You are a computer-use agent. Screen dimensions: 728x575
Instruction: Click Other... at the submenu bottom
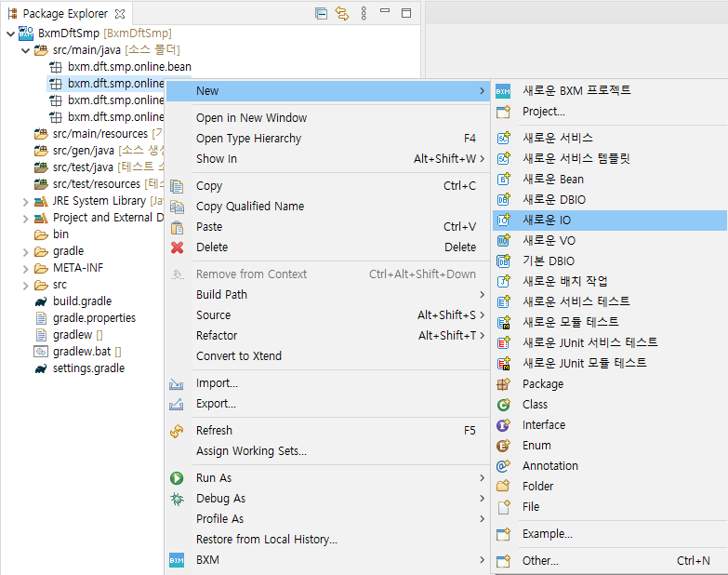[540, 560]
